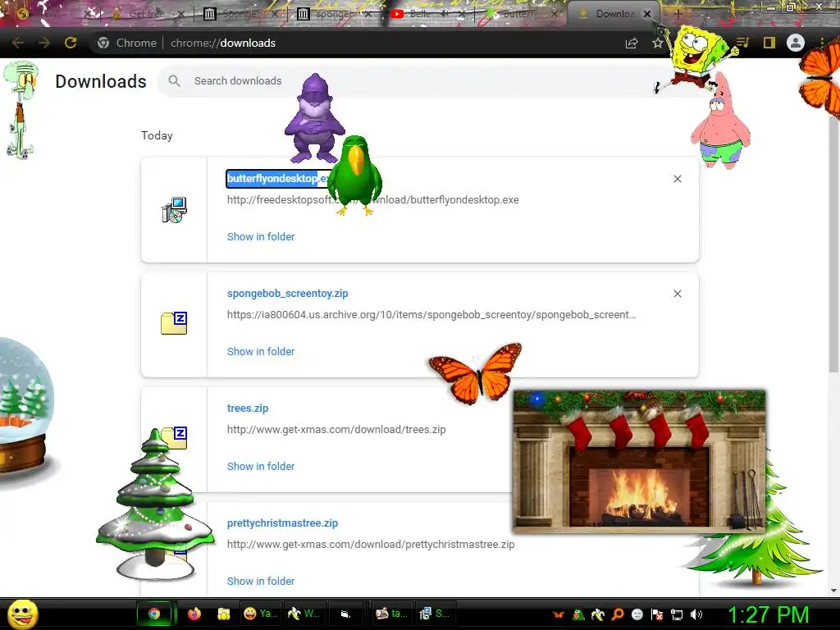Click the Downloads page heading
This screenshot has height=630, width=840.
click(x=101, y=81)
